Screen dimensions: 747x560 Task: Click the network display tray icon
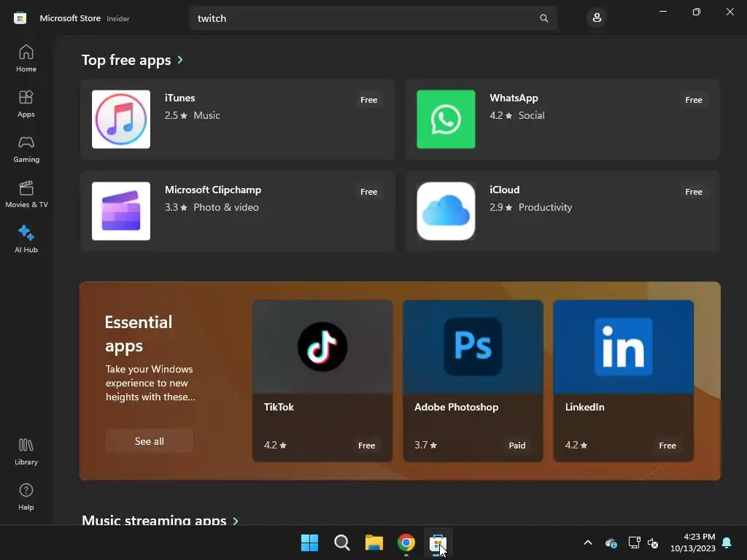click(x=634, y=542)
